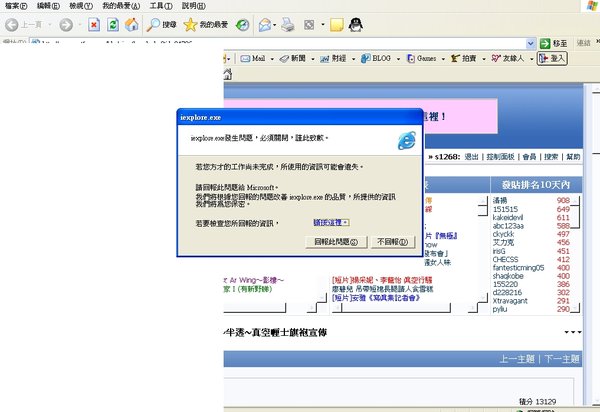Launch QQ via penguin icon
This screenshot has height=412, width=600.
pyautogui.click(x=355, y=25)
